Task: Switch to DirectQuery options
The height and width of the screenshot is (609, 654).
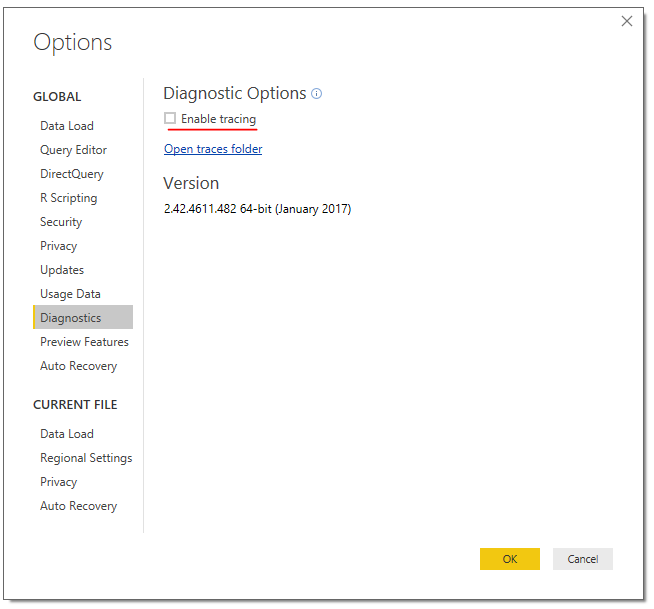Action: (72, 174)
